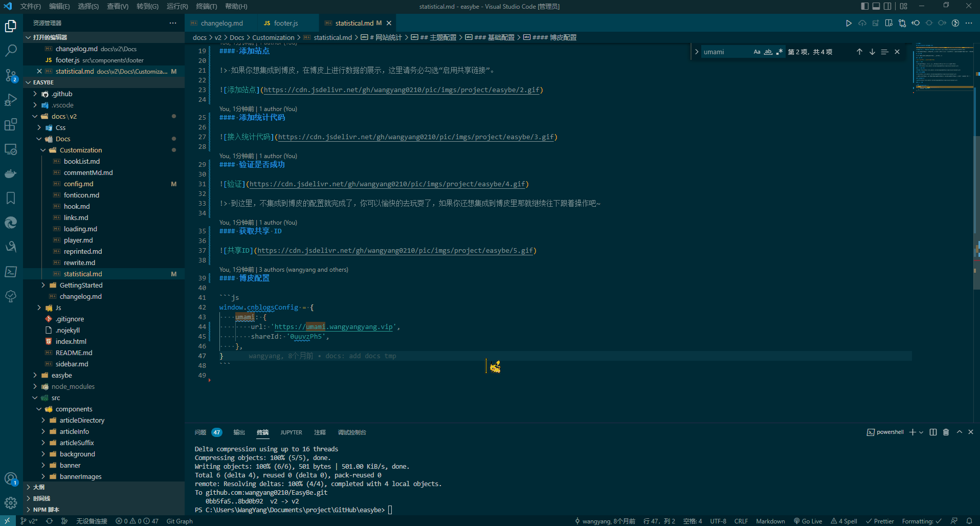980x526 pixels.
Task: Close the find widget
Action: point(897,52)
